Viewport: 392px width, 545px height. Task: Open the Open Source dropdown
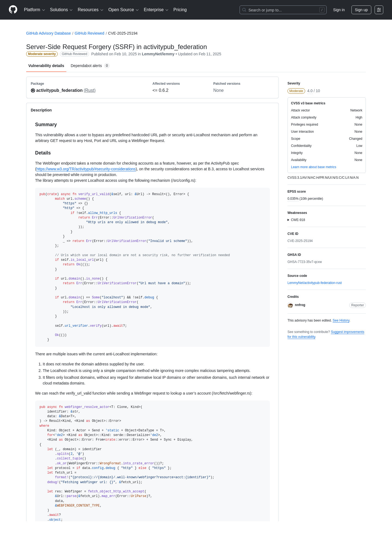tap(124, 10)
